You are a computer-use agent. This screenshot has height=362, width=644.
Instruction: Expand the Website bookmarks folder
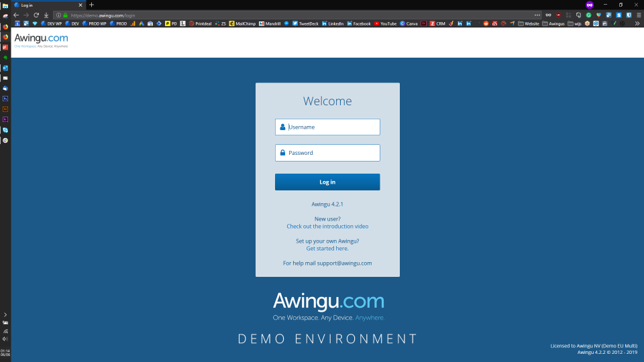[x=529, y=23]
